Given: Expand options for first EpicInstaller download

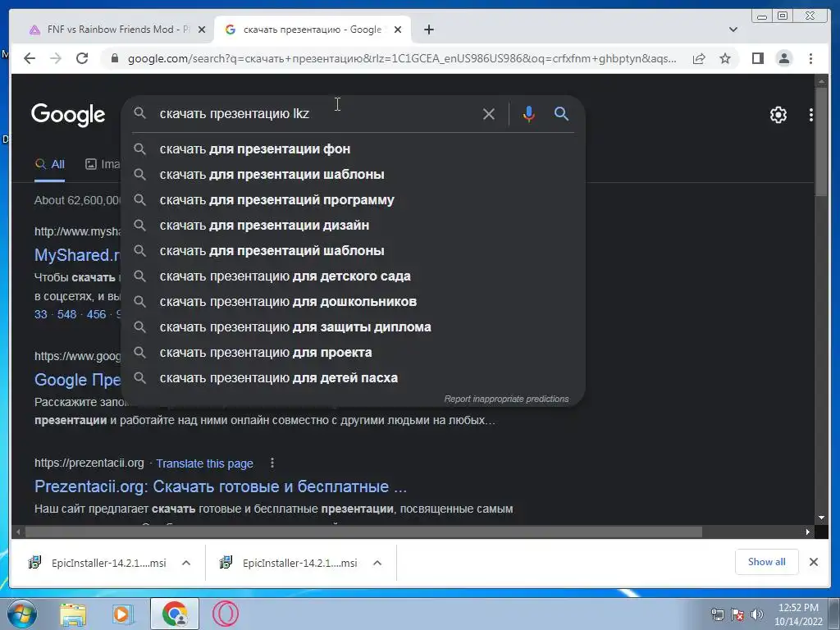Looking at the screenshot, I should (186, 563).
